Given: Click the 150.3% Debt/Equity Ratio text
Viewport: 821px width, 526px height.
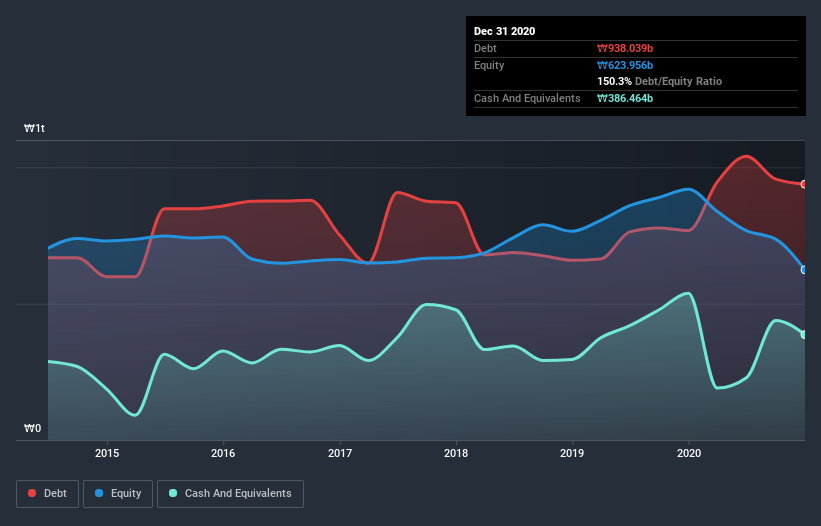Looking at the screenshot, I should click(659, 82).
